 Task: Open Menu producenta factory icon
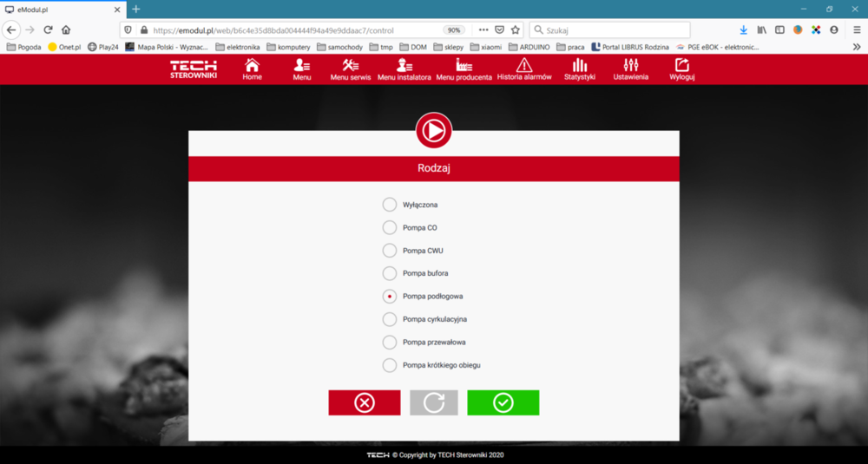(x=464, y=66)
